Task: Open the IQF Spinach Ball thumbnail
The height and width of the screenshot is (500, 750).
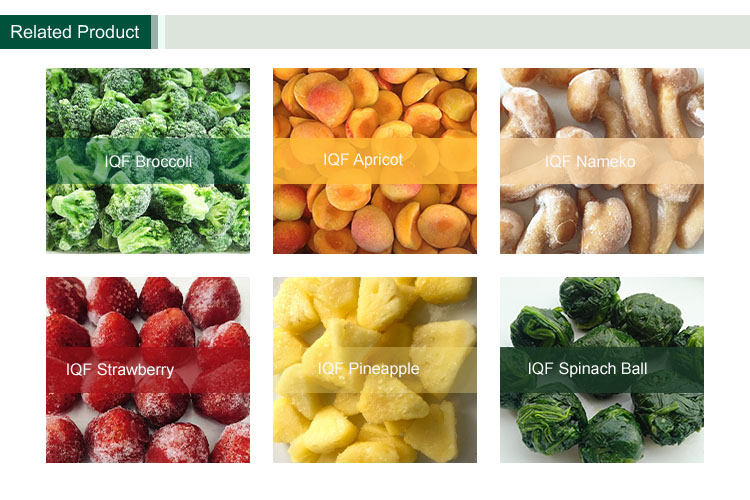Action: tap(602, 369)
